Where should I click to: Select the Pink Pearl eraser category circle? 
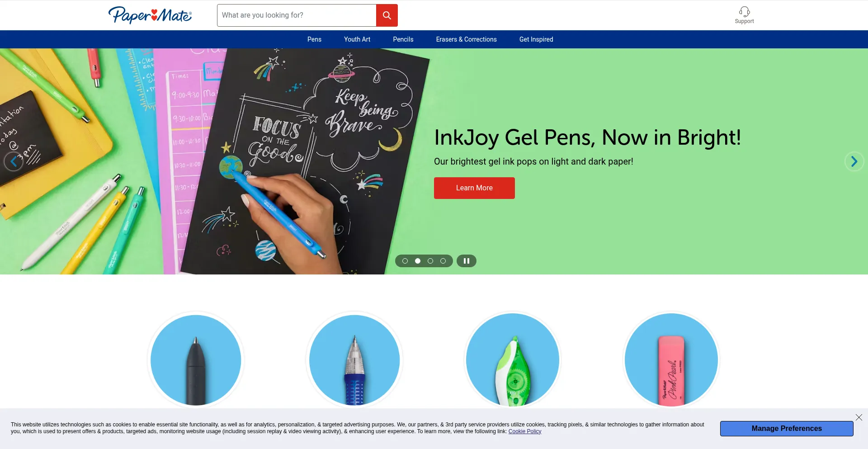[x=671, y=360]
